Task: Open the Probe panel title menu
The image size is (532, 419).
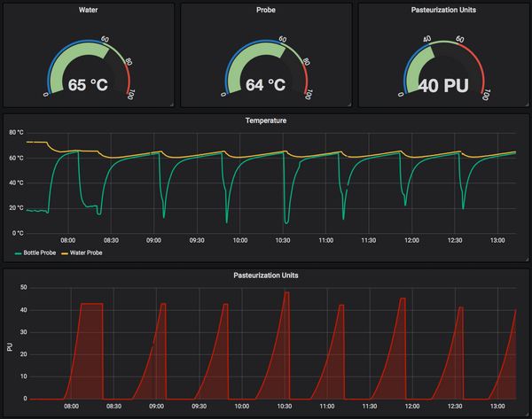Action: [x=266, y=11]
